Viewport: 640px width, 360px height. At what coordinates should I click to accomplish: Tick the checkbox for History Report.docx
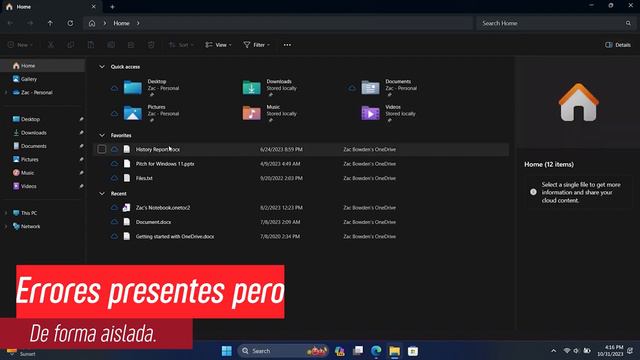tap(102, 149)
